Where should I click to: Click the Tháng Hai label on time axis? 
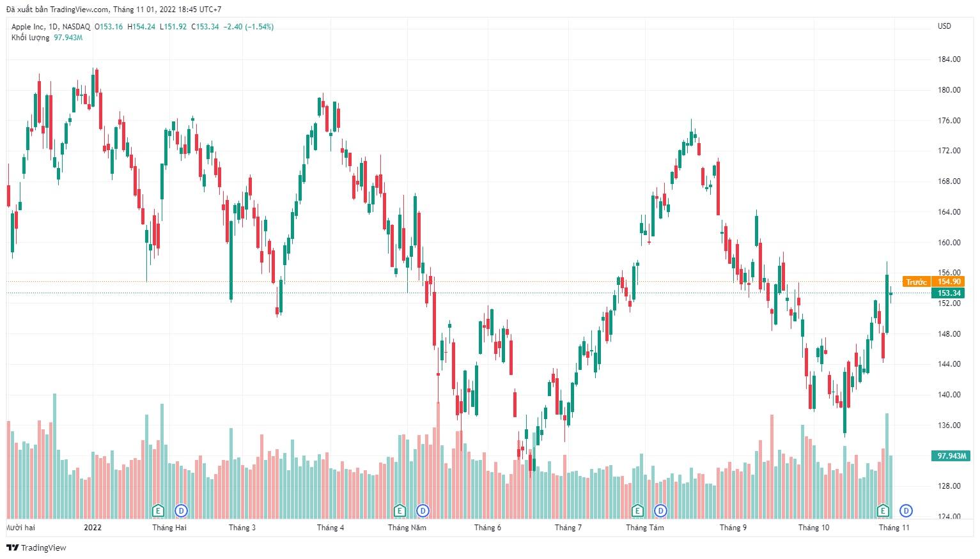tap(169, 528)
